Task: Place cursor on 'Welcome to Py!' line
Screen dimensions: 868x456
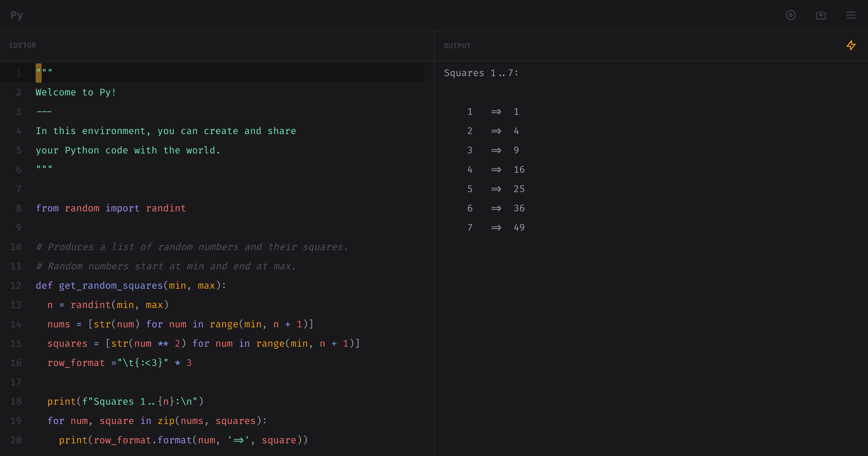Action: 76,92
